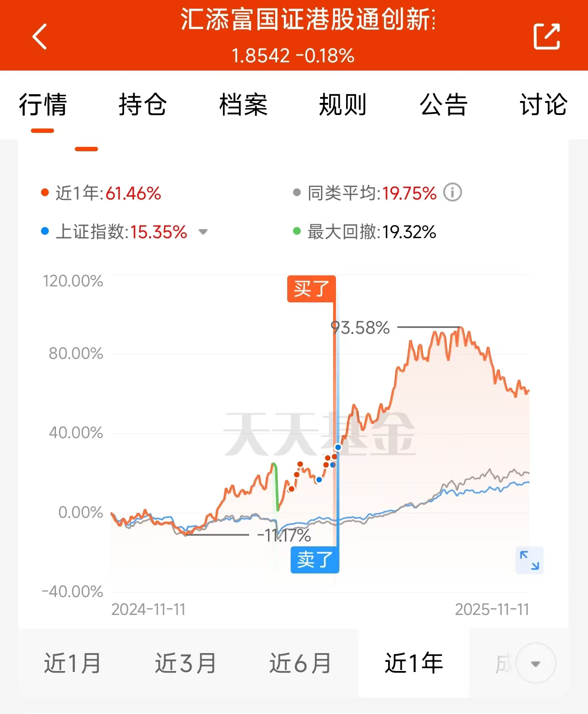The height and width of the screenshot is (714, 588).
Task: Open the share icon in header
Action: click(546, 36)
